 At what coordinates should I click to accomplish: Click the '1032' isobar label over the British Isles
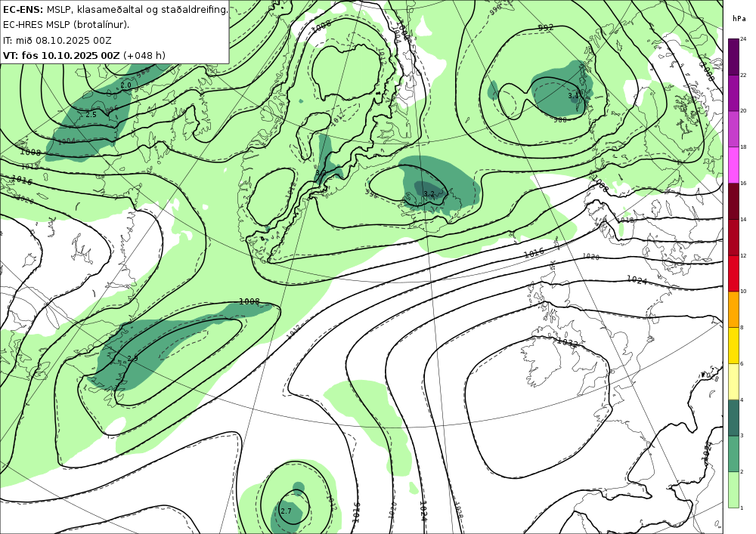pyautogui.click(x=567, y=342)
